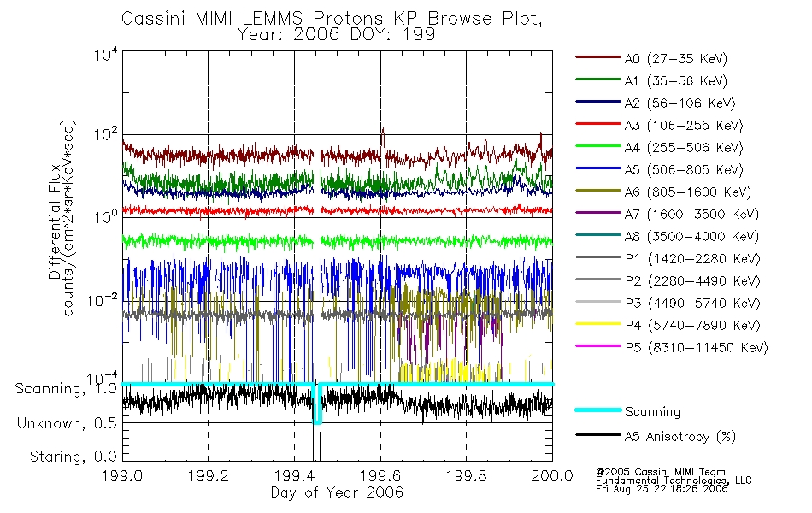This screenshot has width=812, height=513.
Task: Click the Scanning legend label
Action: click(652, 411)
